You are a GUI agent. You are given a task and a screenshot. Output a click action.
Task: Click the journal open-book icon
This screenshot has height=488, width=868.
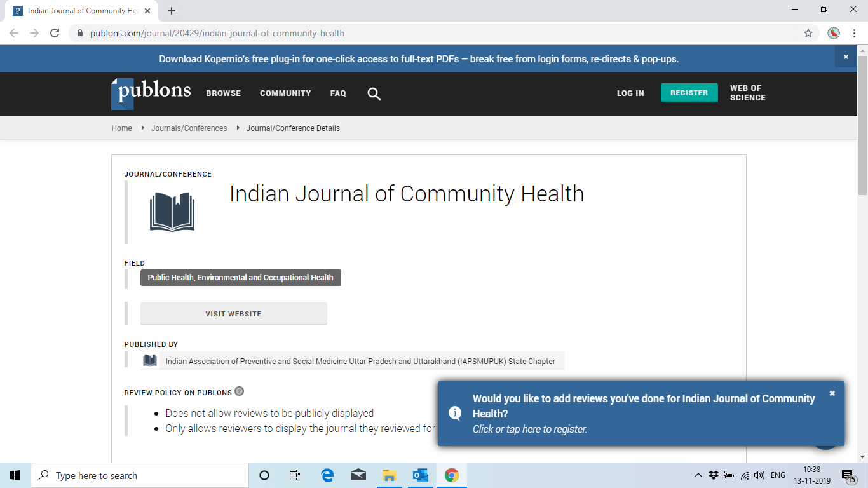[x=172, y=212]
